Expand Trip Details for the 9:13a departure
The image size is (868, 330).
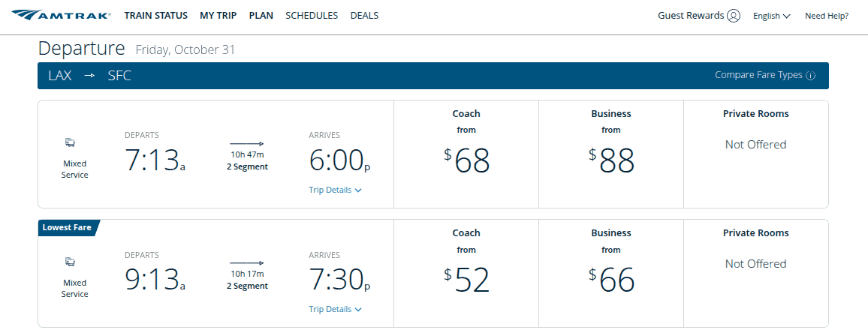click(x=335, y=309)
